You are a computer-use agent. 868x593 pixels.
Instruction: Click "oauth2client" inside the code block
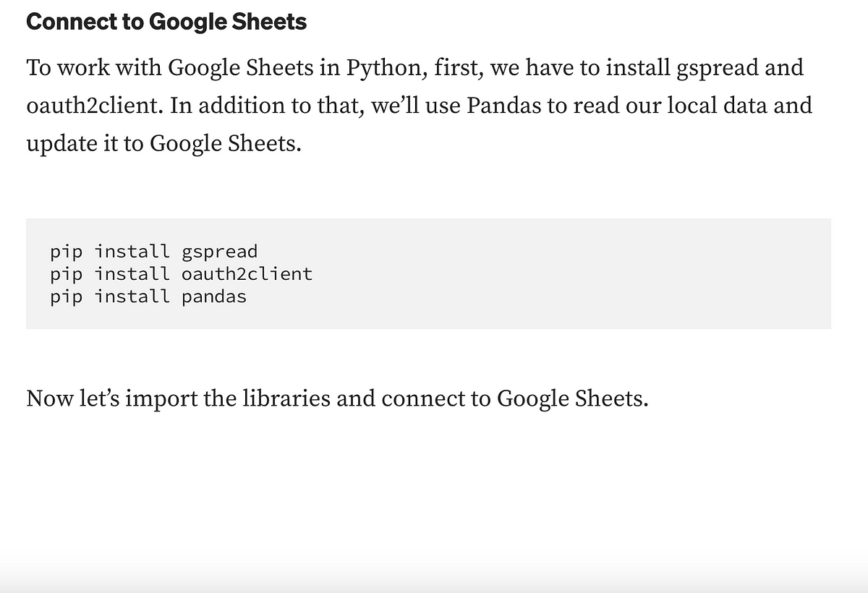click(247, 274)
